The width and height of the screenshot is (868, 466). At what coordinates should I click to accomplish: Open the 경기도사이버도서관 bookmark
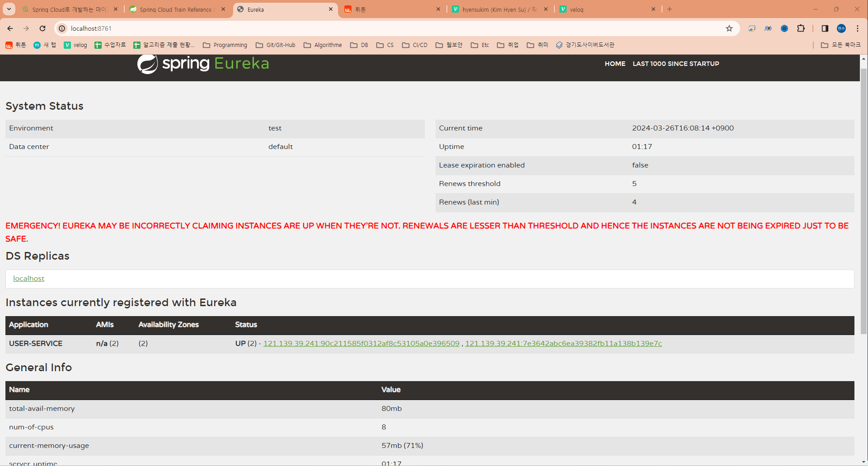tap(585, 45)
